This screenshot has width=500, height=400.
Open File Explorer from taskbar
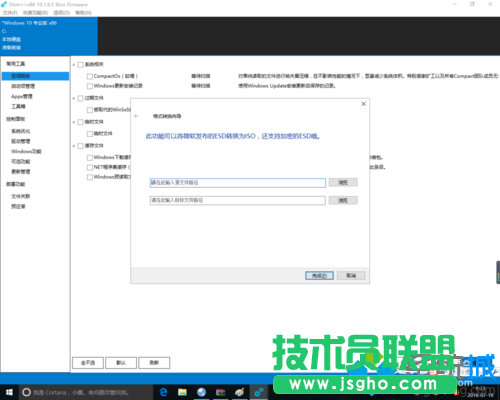tap(182, 392)
